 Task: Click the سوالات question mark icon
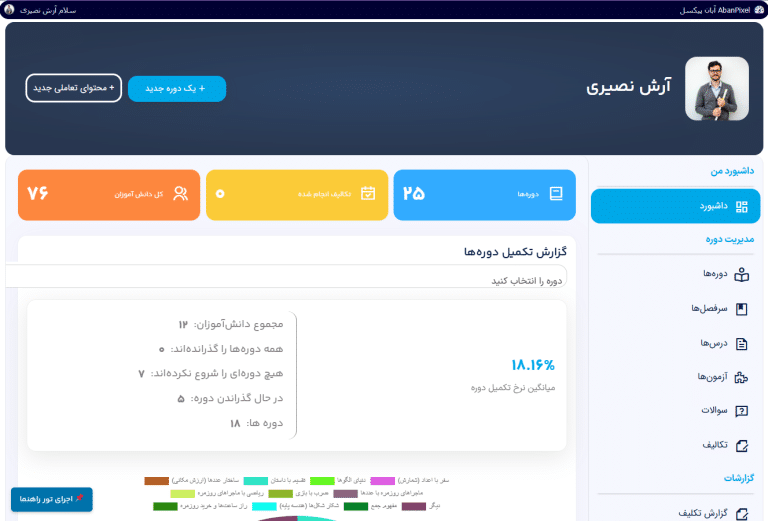(x=741, y=411)
